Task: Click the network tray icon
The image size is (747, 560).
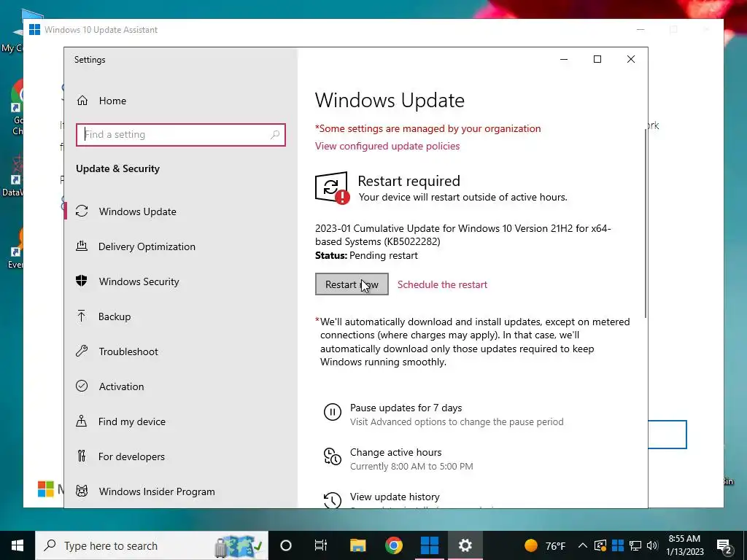Action: pos(635,545)
